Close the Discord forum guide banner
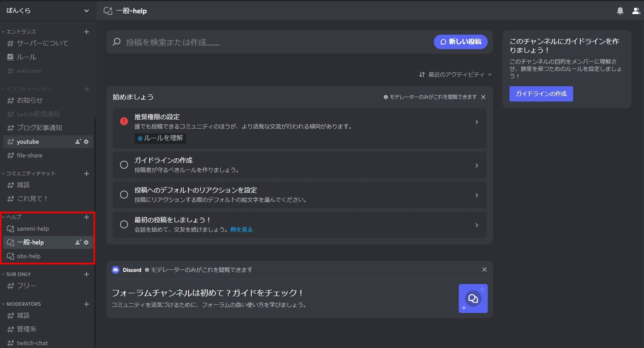 [x=485, y=269]
